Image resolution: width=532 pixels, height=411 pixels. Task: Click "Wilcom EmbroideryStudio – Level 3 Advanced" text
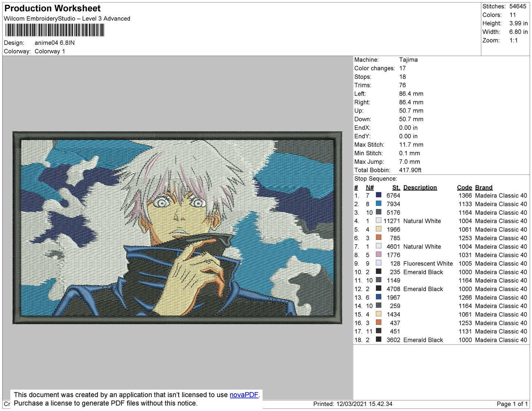67,19
